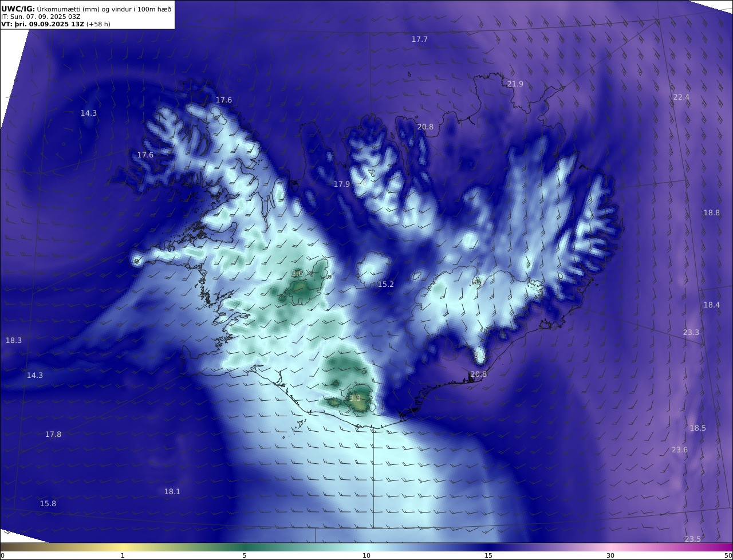This screenshot has width=733, height=560.
Task: Pick the 15.8 value label
Action: [x=48, y=503]
